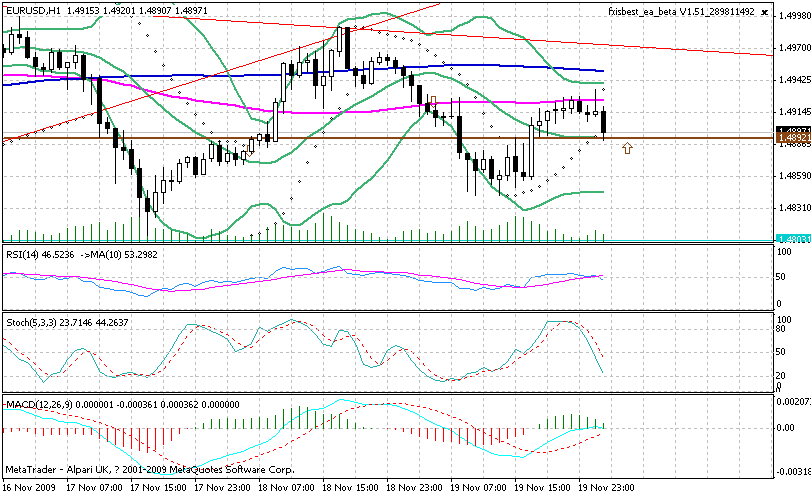The width and height of the screenshot is (811, 495).
Task: Click the 17 Nov 15:00 time label
Action: point(158,487)
